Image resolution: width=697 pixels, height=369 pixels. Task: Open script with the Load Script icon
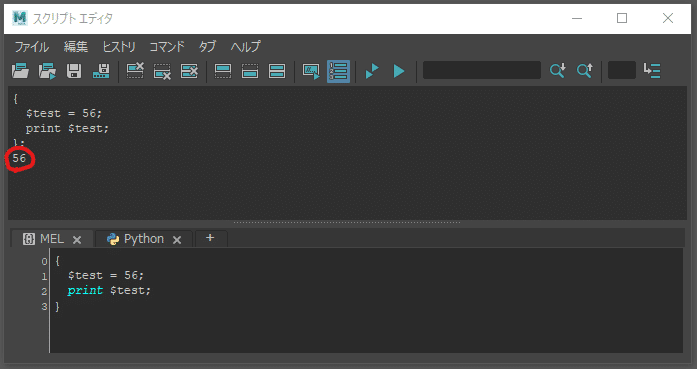[20, 71]
